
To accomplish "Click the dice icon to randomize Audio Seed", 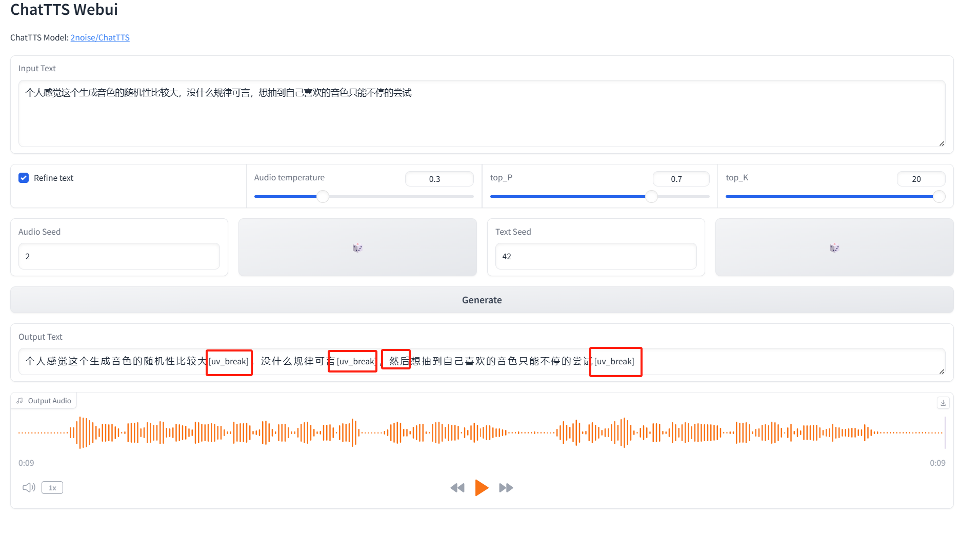I will [357, 247].
